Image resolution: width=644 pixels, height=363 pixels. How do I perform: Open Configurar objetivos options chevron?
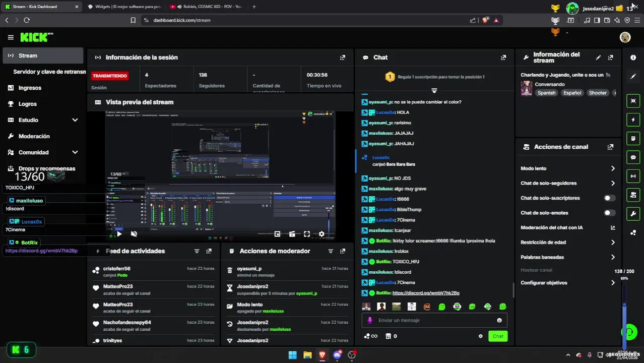613,283
